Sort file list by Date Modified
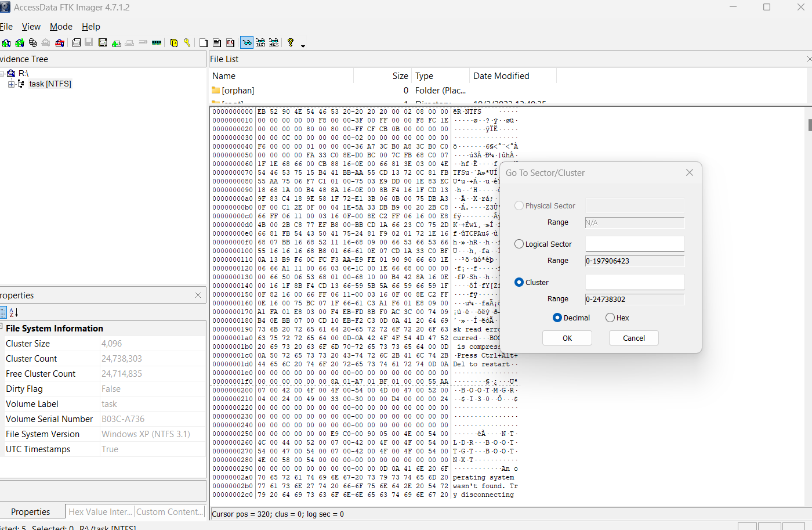This screenshot has width=812, height=530. click(x=513, y=76)
